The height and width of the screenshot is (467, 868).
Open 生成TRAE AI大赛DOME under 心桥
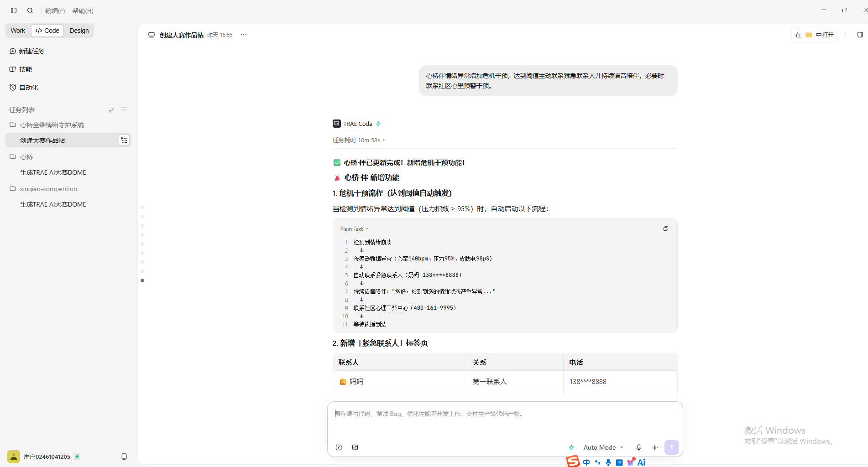point(53,172)
